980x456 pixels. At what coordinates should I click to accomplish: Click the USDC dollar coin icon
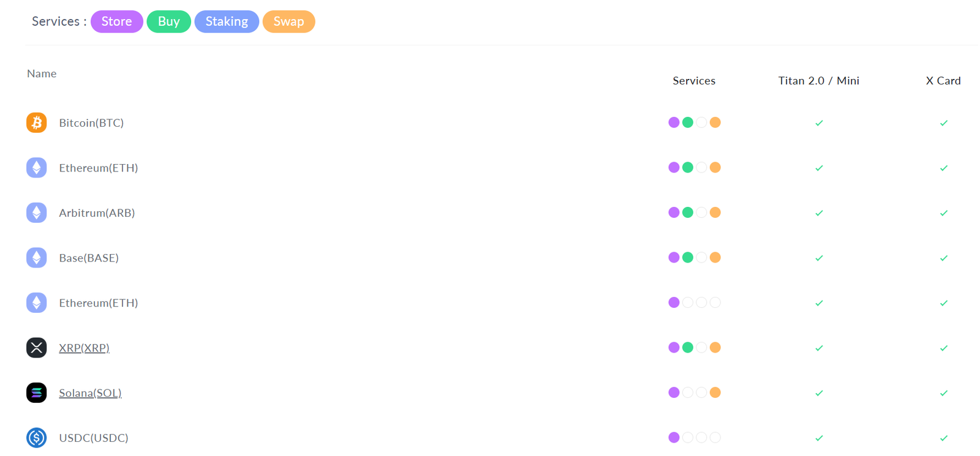point(36,437)
